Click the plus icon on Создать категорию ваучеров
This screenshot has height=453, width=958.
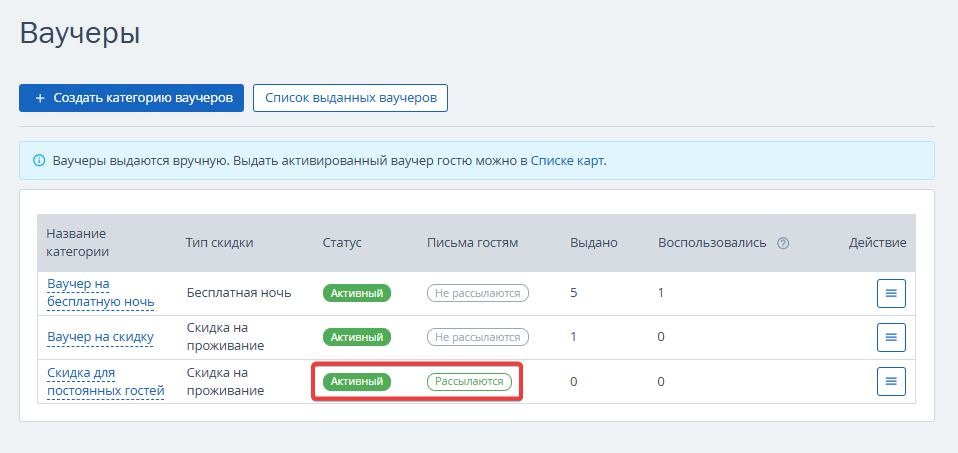40,98
